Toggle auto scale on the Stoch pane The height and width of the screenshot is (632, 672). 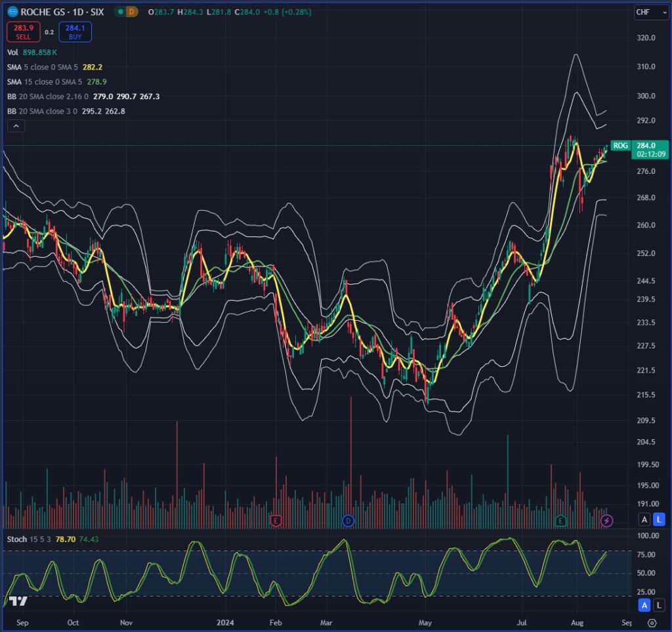[x=644, y=605]
